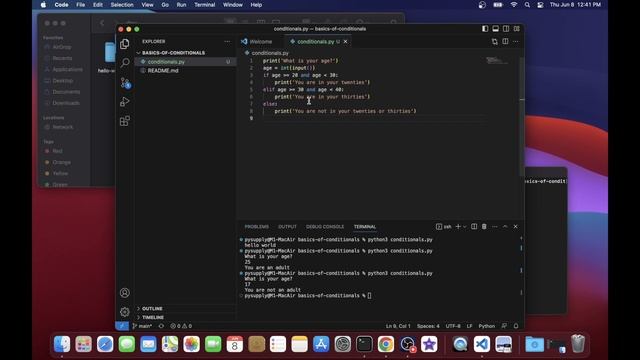Screen dimensions: 640x360
Task: Close the terminal panel
Action: pos(516,227)
